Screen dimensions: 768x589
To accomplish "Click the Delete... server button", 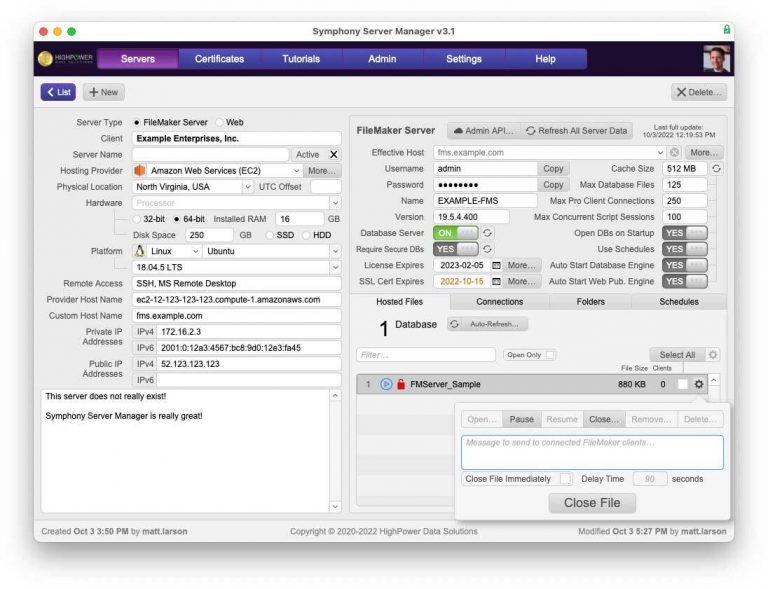I will 699,92.
